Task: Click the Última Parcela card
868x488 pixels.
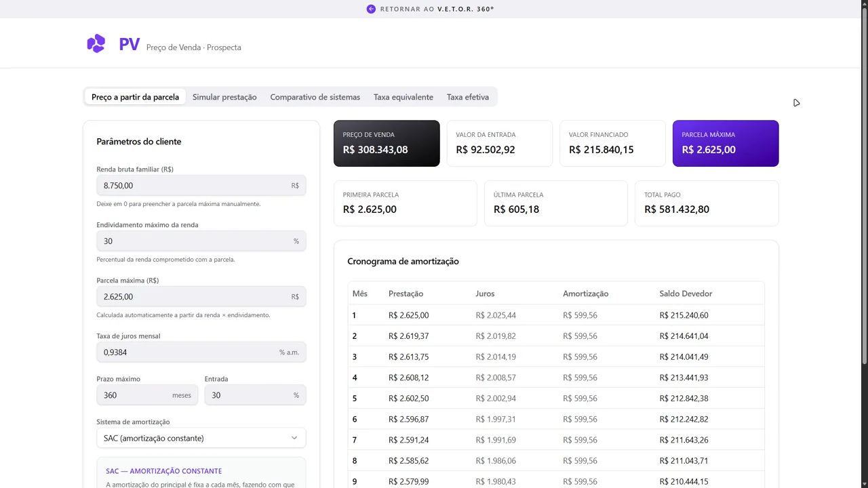Action: [x=556, y=203]
